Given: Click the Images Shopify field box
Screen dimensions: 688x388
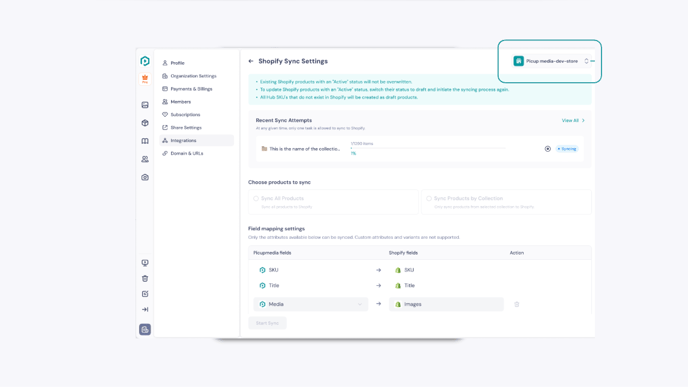Looking at the screenshot, I should tap(446, 304).
